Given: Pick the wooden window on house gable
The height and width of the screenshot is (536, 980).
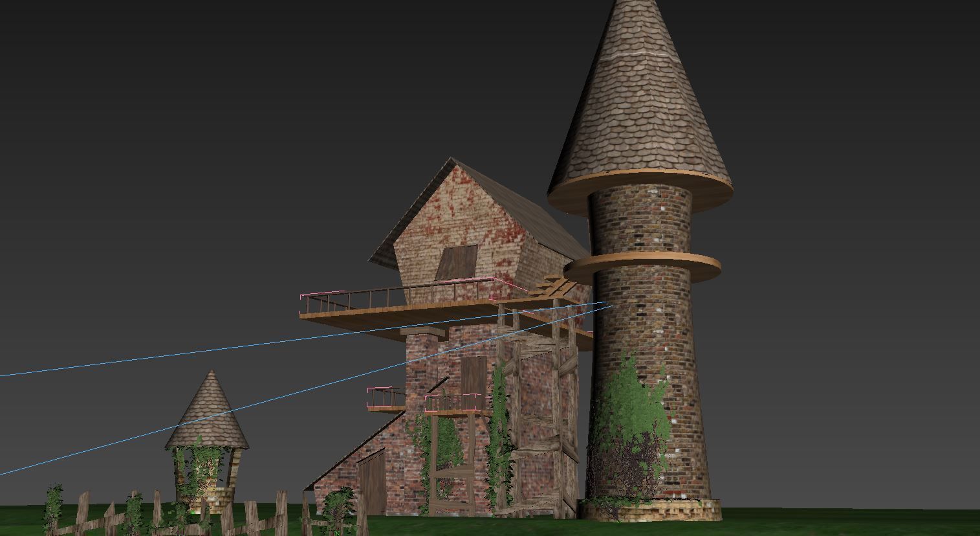Looking at the screenshot, I should [x=457, y=262].
